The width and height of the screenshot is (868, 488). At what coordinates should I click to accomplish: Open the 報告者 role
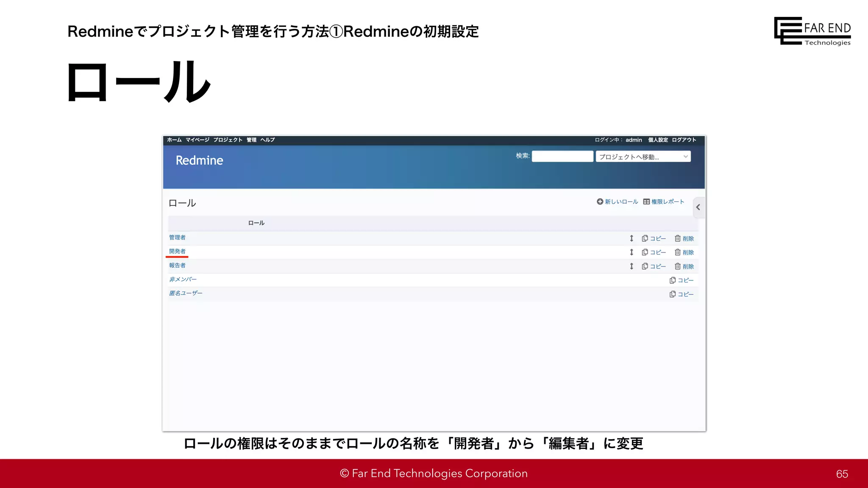coord(177,266)
